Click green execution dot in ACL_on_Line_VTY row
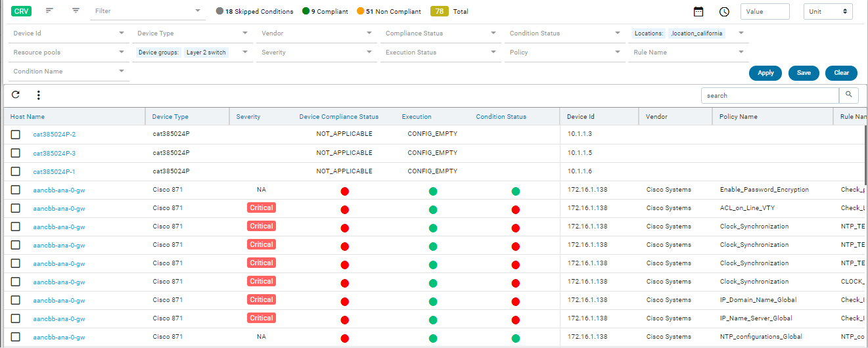The image size is (868, 348). coord(433,210)
